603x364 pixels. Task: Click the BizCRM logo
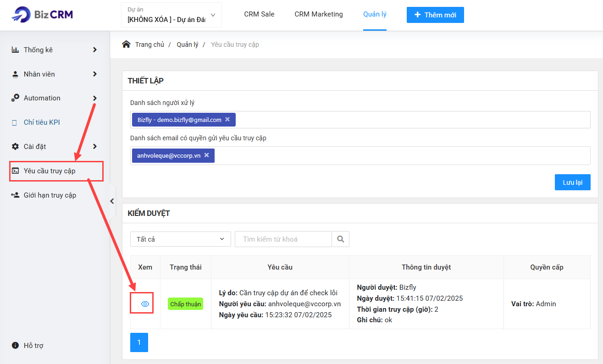coord(42,15)
